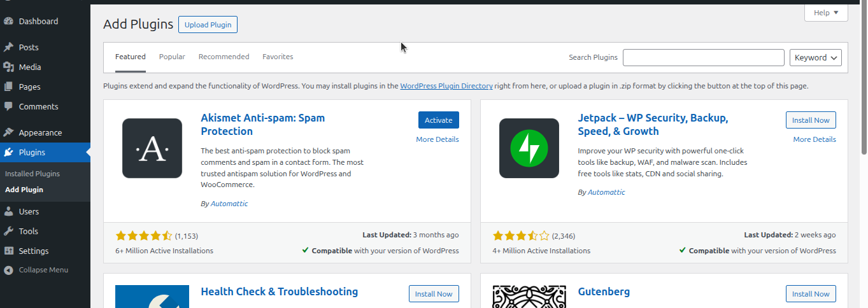Click the Plugins plug icon
The width and height of the screenshot is (868, 308).
coord(8,152)
